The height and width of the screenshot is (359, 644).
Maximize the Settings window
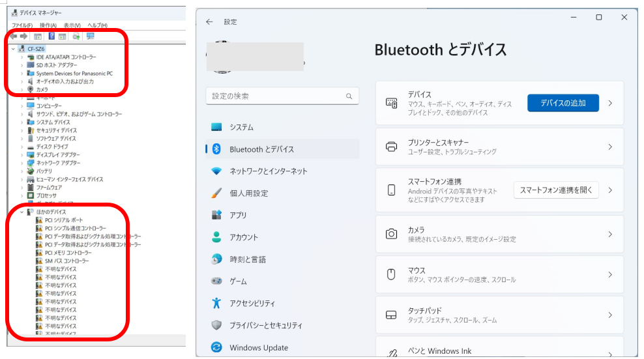pos(599,17)
